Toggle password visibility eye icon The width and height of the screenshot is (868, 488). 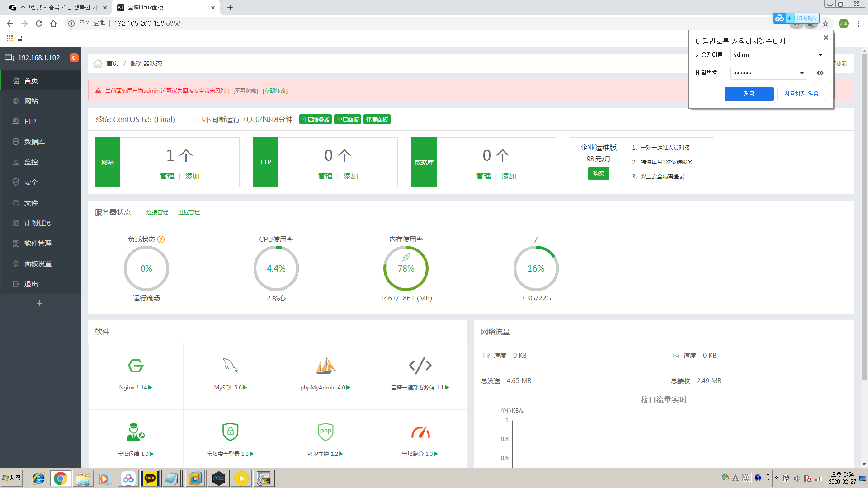820,73
